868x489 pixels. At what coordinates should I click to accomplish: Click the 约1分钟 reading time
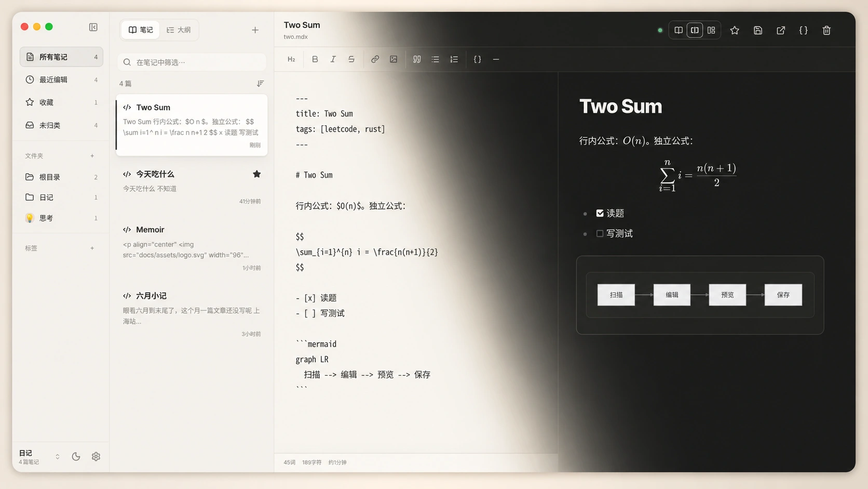point(337,462)
